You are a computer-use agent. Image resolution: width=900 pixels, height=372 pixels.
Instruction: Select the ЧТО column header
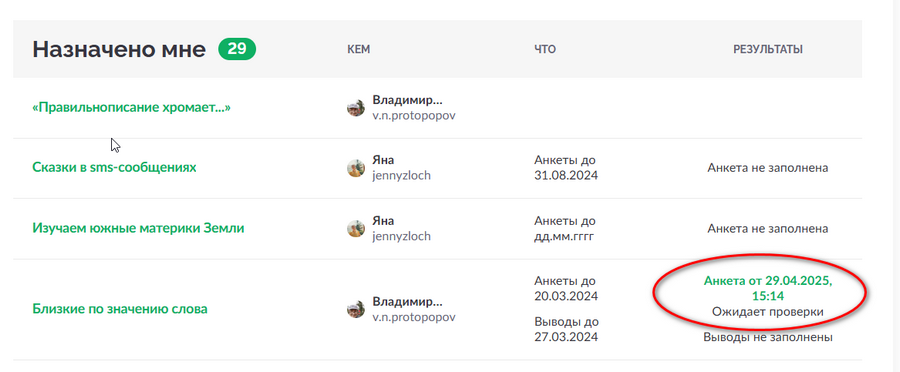(x=545, y=50)
